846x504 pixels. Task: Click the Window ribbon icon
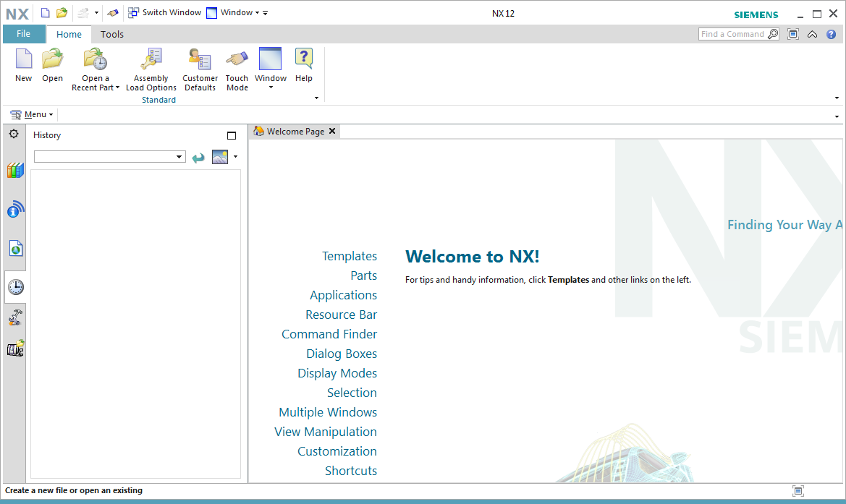(271, 59)
